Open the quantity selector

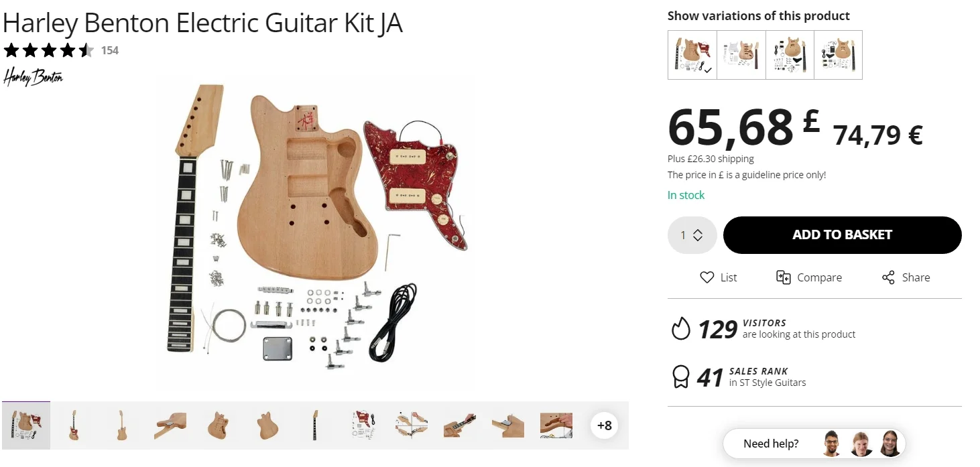pos(692,235)
